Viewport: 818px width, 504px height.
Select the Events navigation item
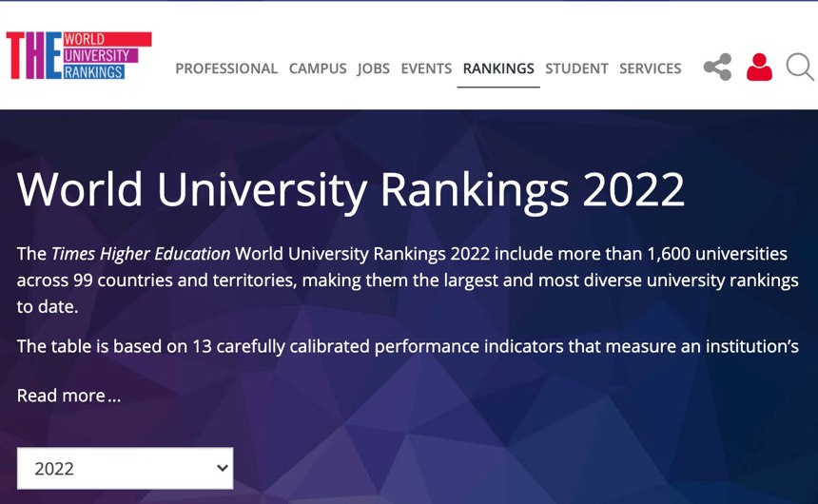tap(426, 68)
